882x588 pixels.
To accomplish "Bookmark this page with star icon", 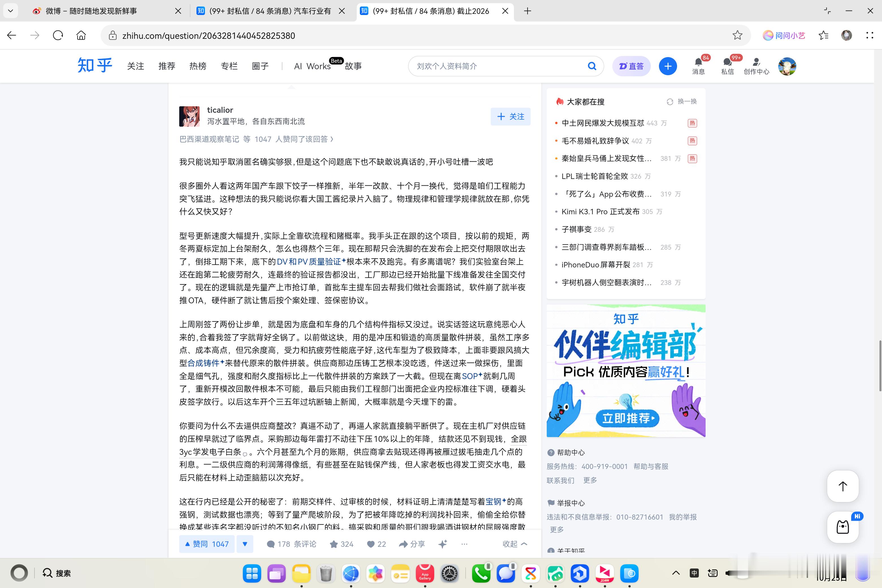I will [737, 35].
